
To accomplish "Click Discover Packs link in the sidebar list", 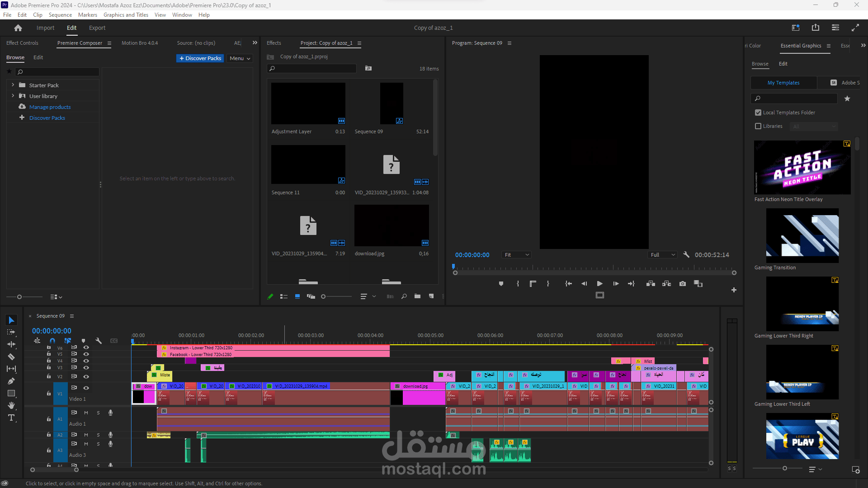I will [47, 118].
